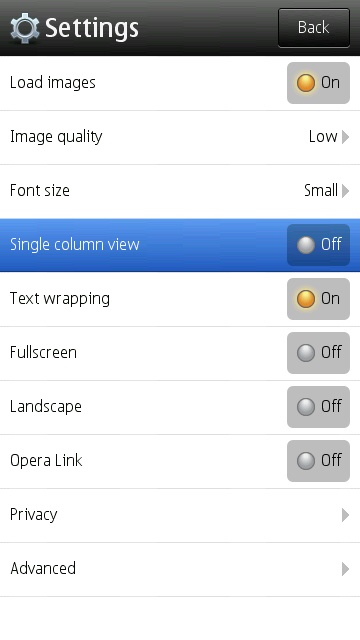Click the Font size arrow icon
Viewport: 360px width, 640px height.
345,191
